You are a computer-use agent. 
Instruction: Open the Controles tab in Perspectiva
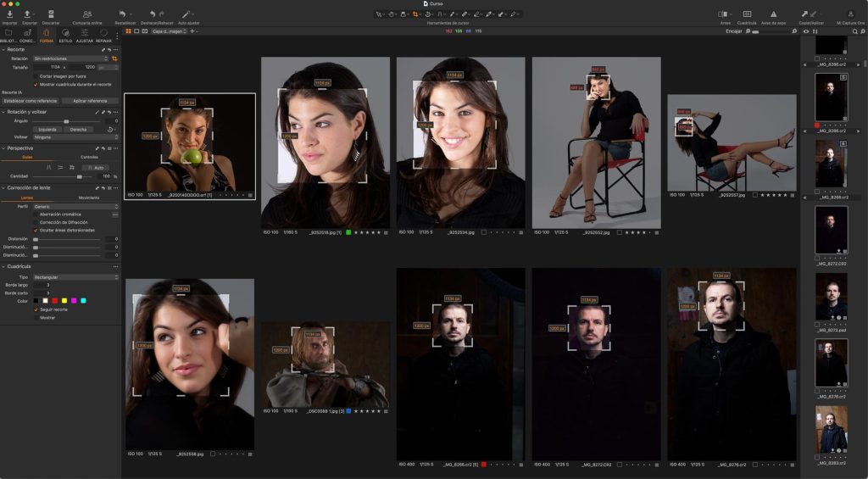[89, 158]
